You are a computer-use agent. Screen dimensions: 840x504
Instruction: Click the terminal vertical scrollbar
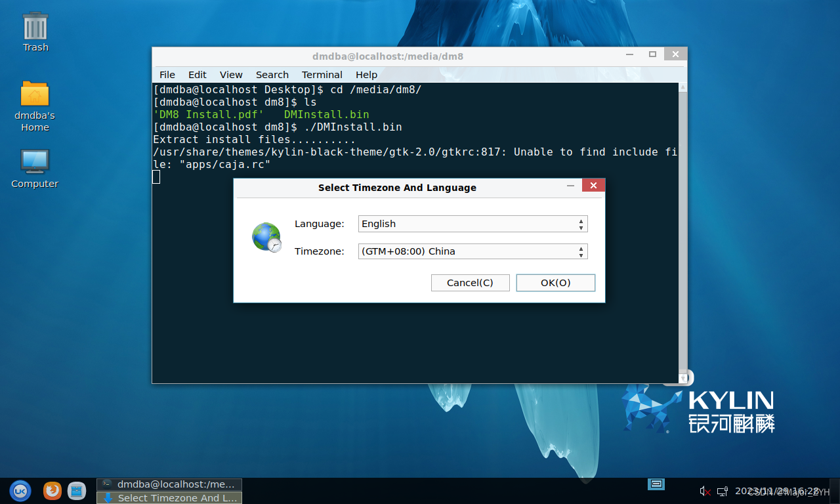tap(682, 230)
